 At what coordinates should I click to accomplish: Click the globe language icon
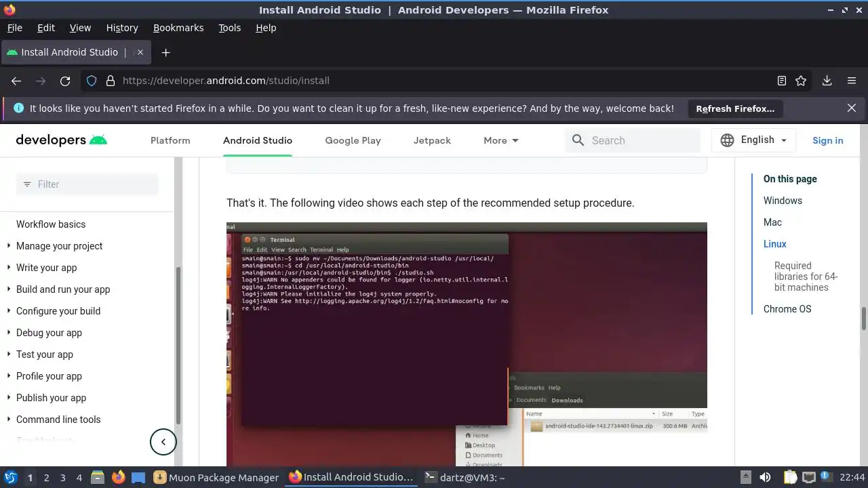pos(727,140)
